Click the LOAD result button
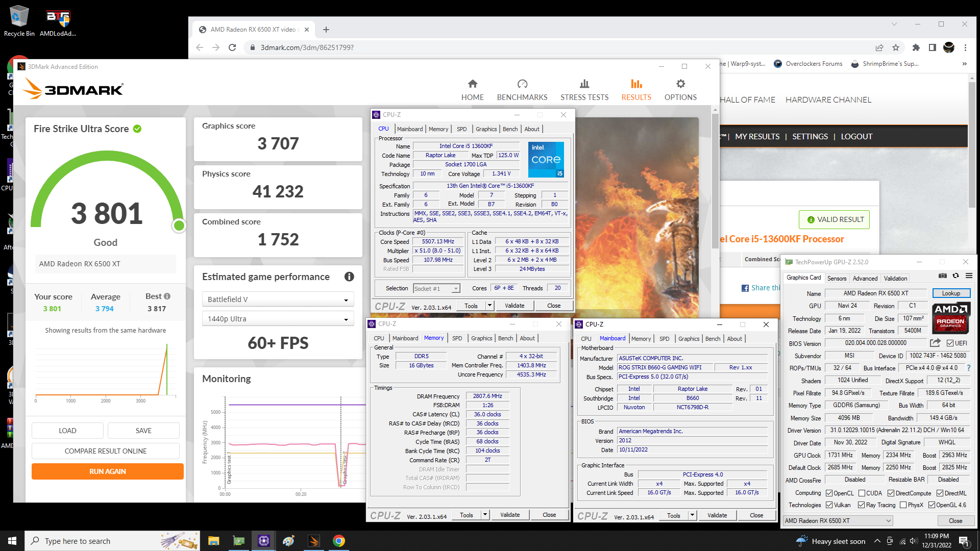 [67, 431]
